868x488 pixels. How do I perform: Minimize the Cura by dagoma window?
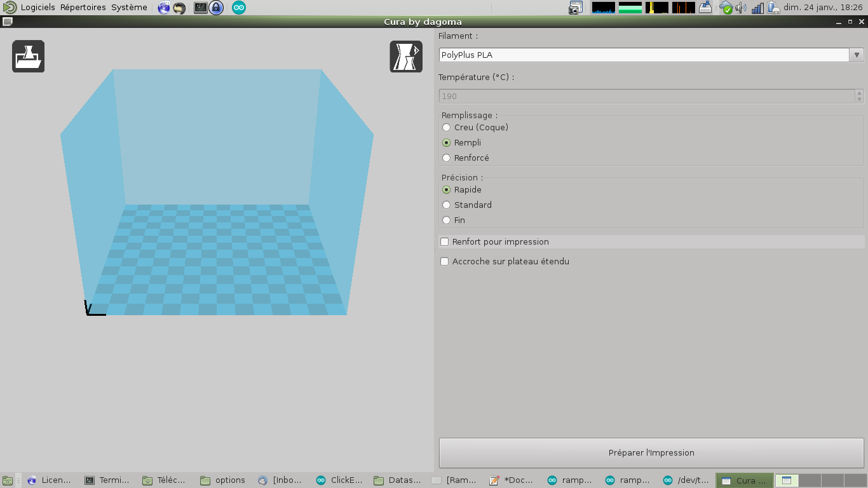coord(838,22)
